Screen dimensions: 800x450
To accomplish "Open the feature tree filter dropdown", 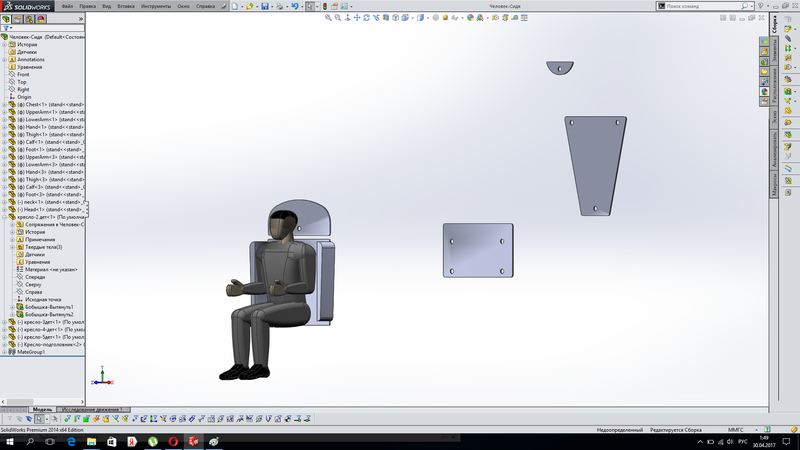I will click(9, 29).
